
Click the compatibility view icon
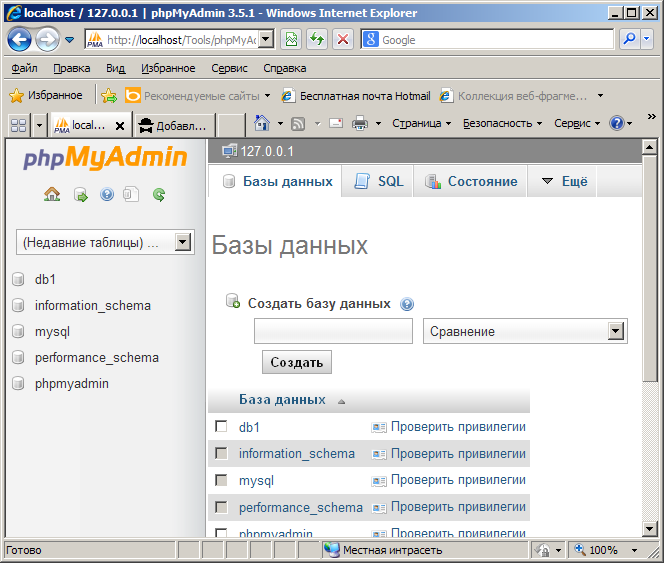point(291,40)
